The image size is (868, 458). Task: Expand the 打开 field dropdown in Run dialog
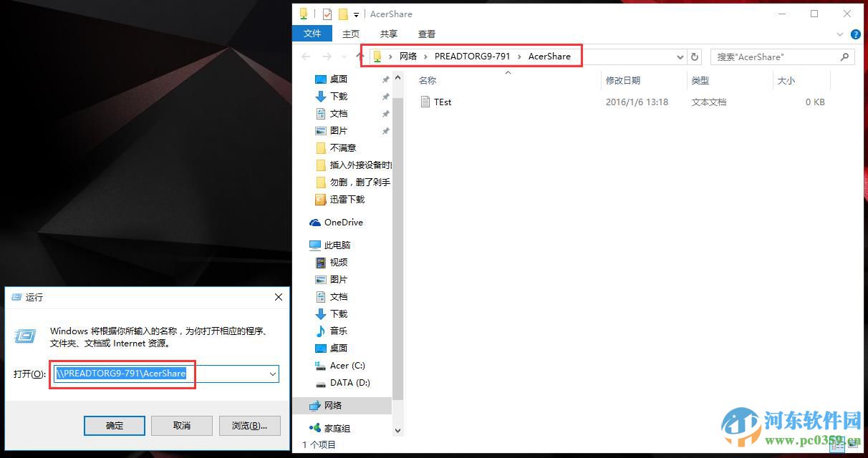pos(272,374)
